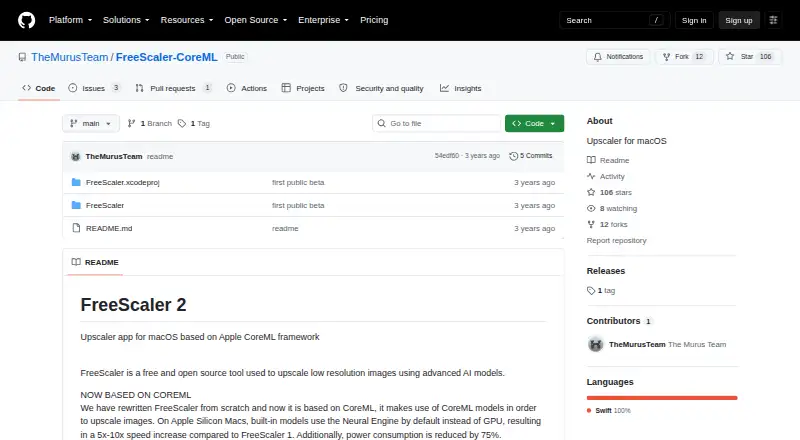Open commit hash 54edf60

click(447, 156)
